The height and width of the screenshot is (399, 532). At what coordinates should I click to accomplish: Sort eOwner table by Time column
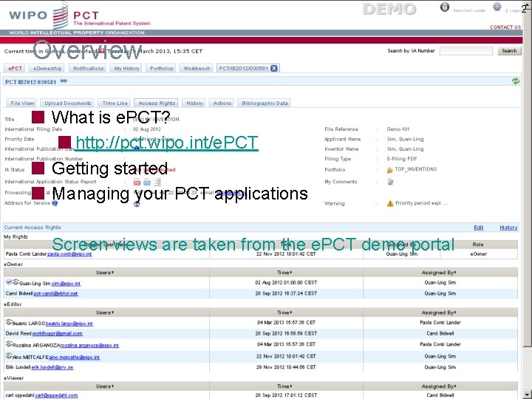point(285,273)
